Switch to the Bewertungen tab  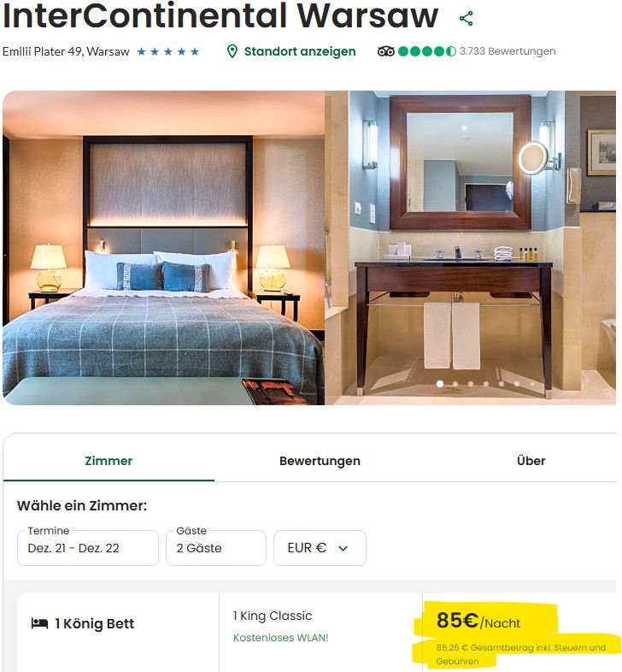click(x=320, y=461)
